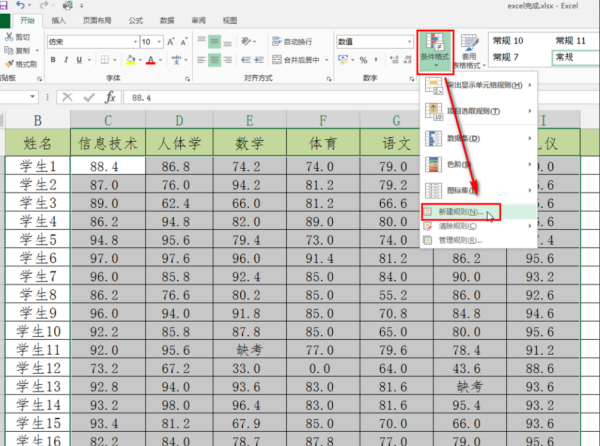Open the Formulas (公式) ribbon tab
This screenshot has height=446, width=600.
coord(135,19)
